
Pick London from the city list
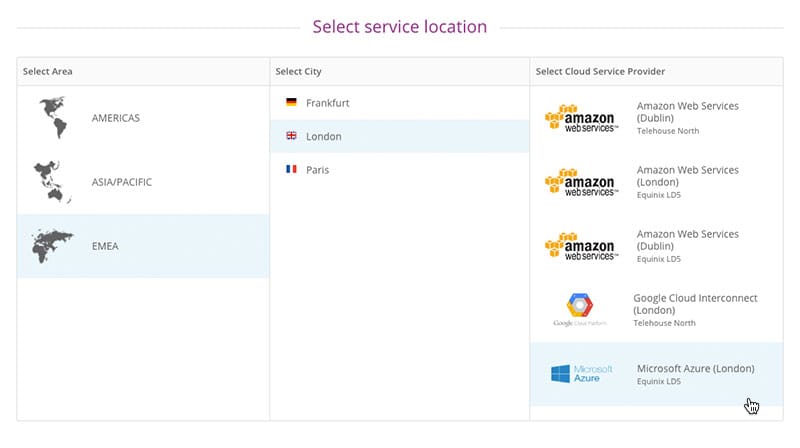(x=399, y=136)
